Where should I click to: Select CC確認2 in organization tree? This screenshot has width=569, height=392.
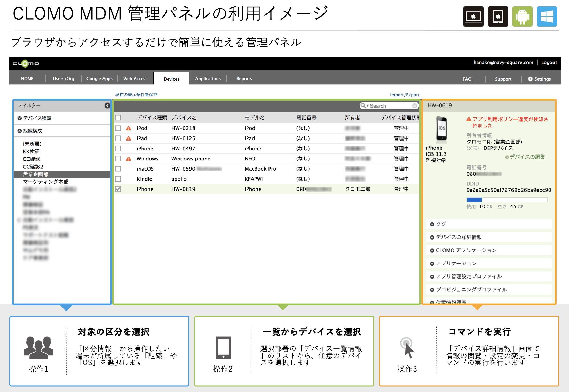pyautogui.click(x=33, y=167)
